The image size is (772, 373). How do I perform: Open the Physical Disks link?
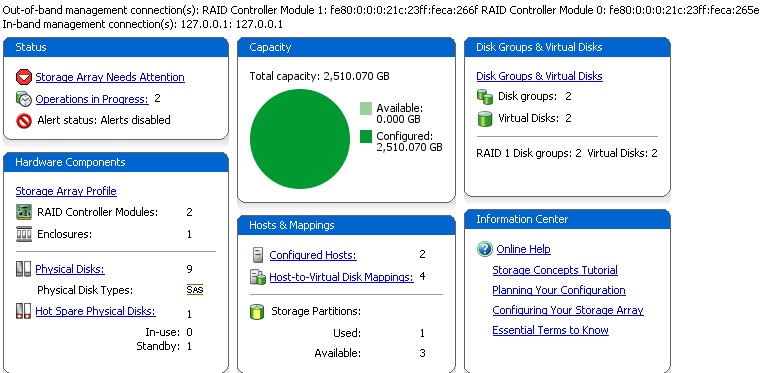click(x=70, y=269)
